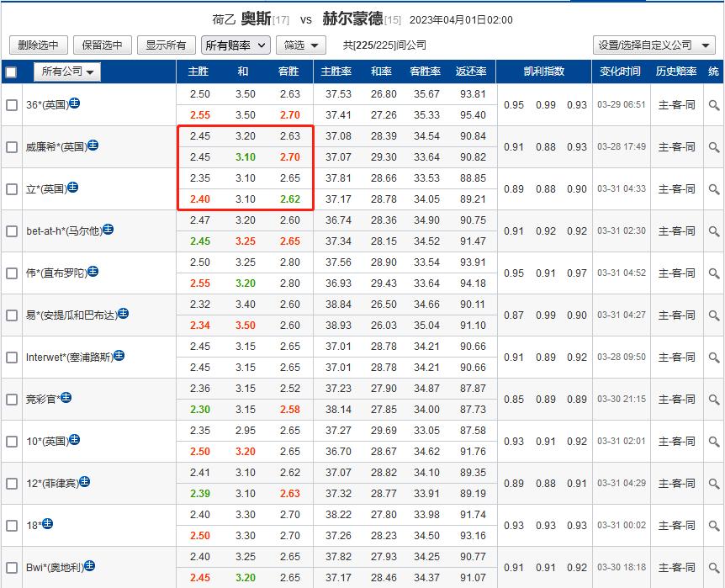Open statistics search for 竞彩官* row
The image size is (725, 588).
714,399
